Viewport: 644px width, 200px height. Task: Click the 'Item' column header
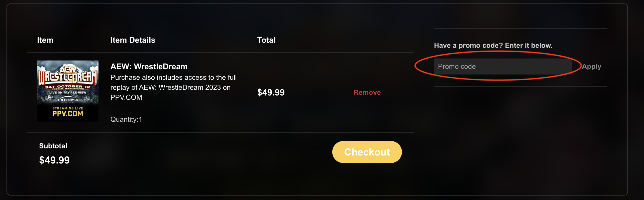45,40
